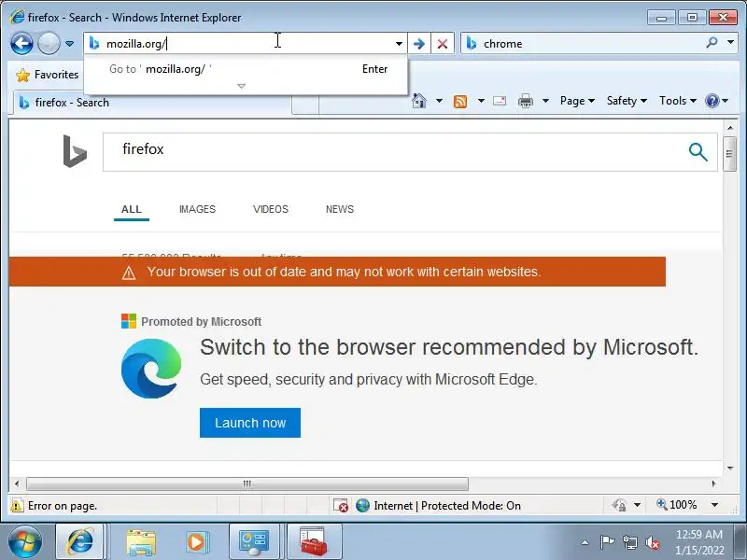Click the horizontal scrollbar thumb
Viewport: 747px width, 560px height.
[x=247, y=483]
